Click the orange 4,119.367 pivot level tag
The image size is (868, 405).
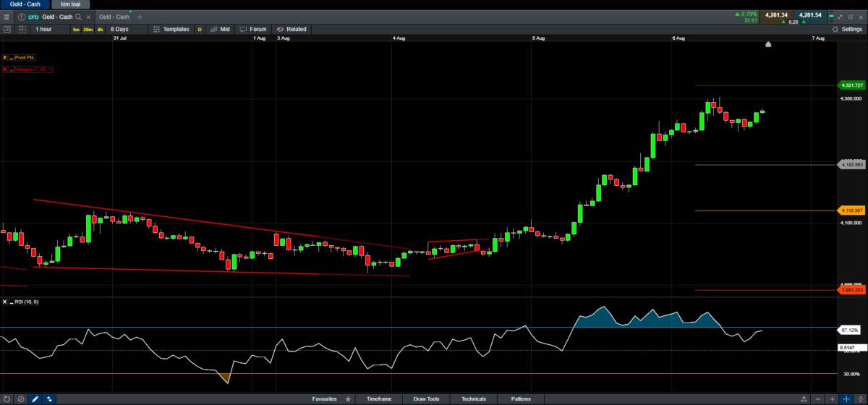[851, 210]
